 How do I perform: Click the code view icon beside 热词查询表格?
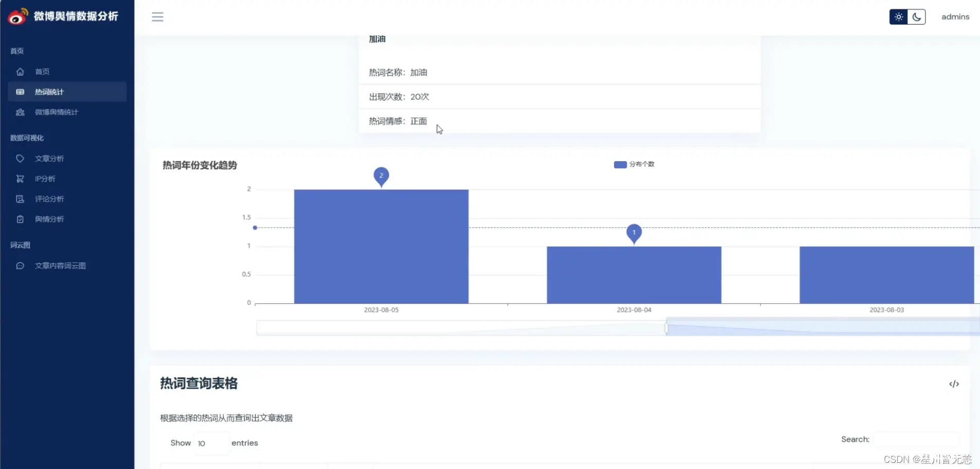click(954, 384)
